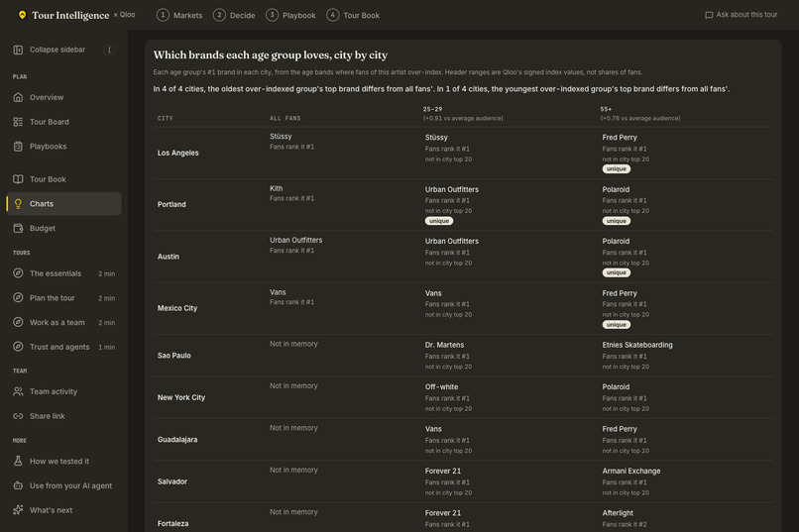Click the unique badge under Portland Urban Outfitters
This screenshot has height=532, width=799.
tap(439, 221)
